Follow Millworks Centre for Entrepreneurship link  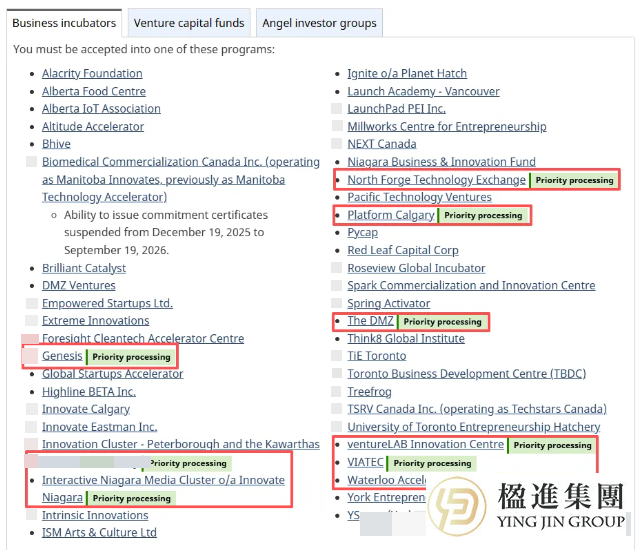pos(447,127)
